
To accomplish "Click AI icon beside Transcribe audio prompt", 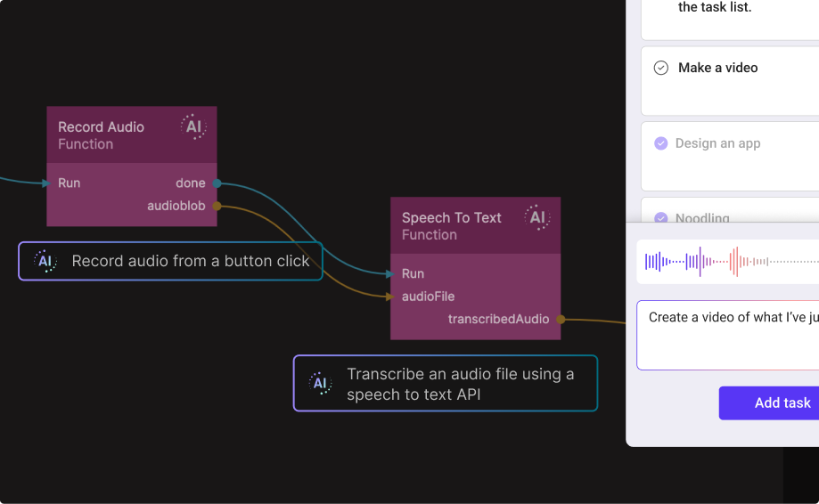I will click(320, 383).
